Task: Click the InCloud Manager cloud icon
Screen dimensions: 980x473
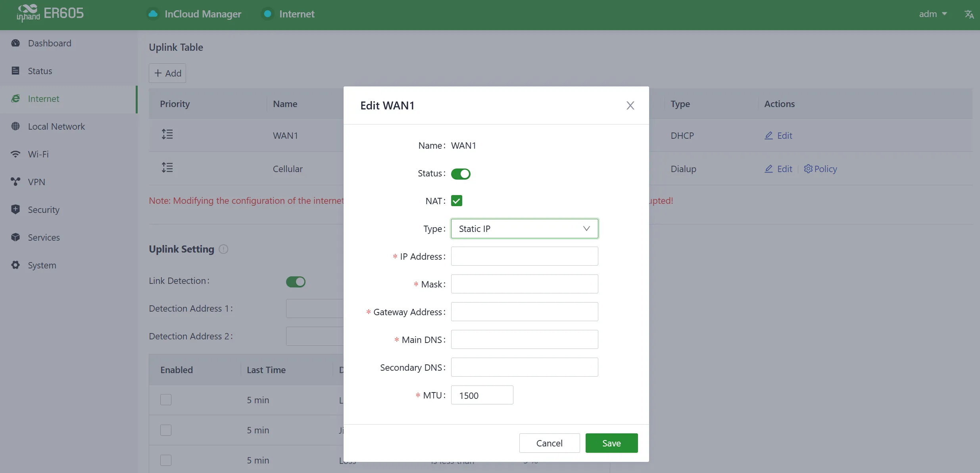Action: [x=153, y=14]
